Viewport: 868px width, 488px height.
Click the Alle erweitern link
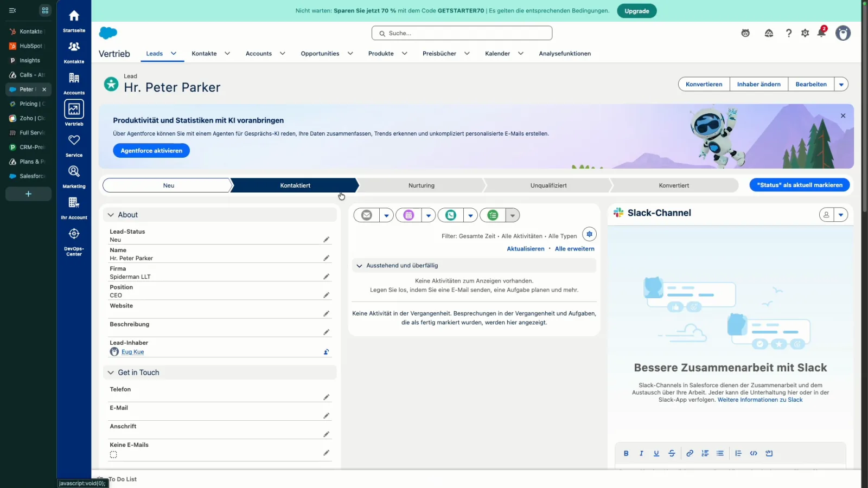click(x=575, y=249)
